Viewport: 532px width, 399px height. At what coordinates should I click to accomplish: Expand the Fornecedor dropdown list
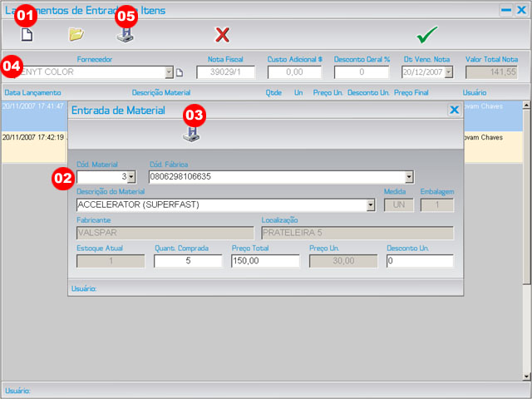tap(170, 73)
